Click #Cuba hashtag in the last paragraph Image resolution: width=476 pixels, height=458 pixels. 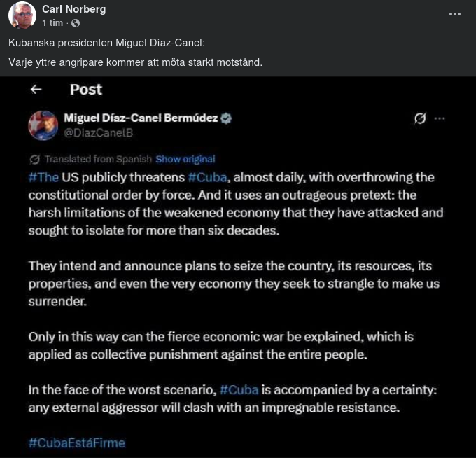coord(239,389)
